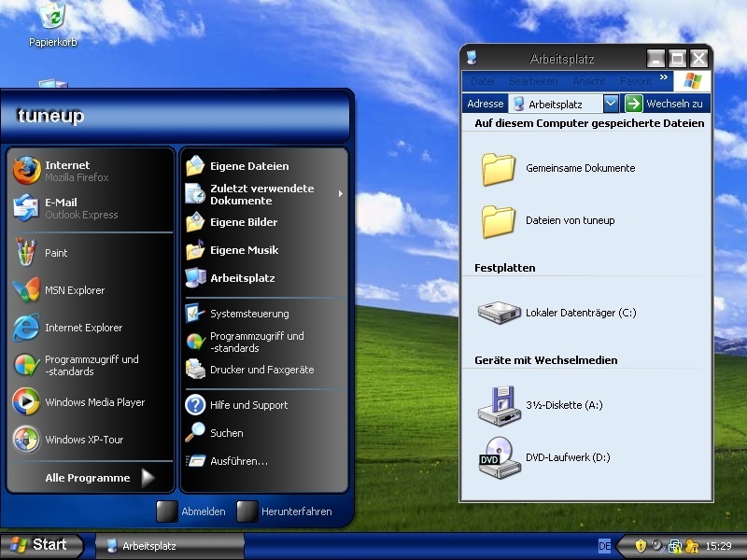
Task: Click the Abmelden button
Action: 192,511
